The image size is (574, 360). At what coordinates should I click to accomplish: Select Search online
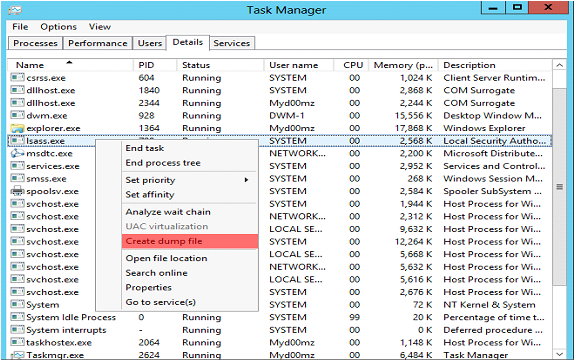pos(190,273)
